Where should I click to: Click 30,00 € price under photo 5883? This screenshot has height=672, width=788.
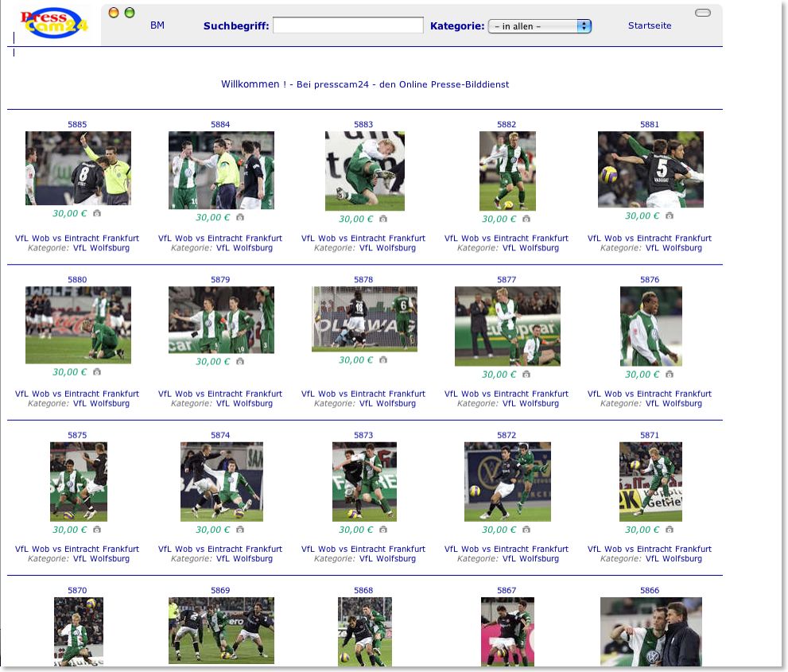point(355,219)
